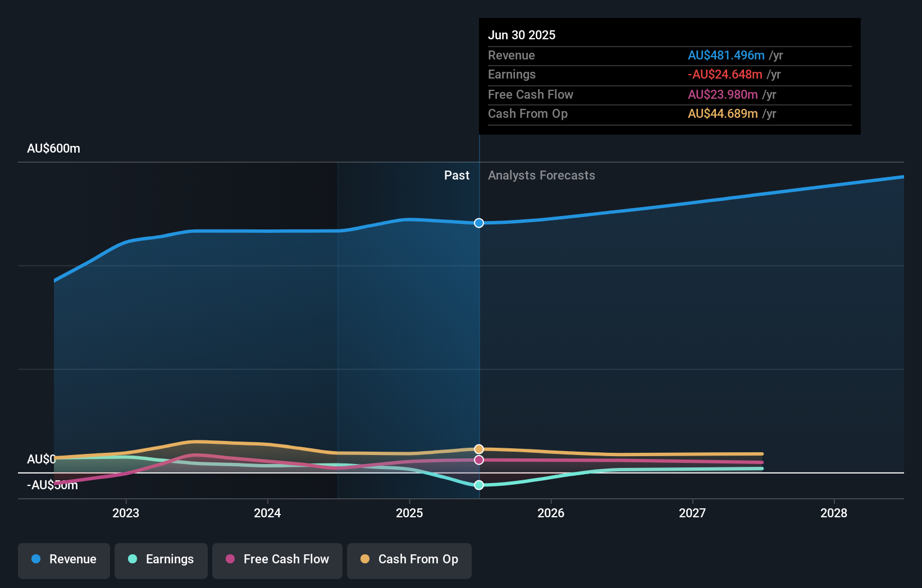Click the Revenue row in the tooltip
Viewport: 922px width, 588px height.
tap(668, 55)
